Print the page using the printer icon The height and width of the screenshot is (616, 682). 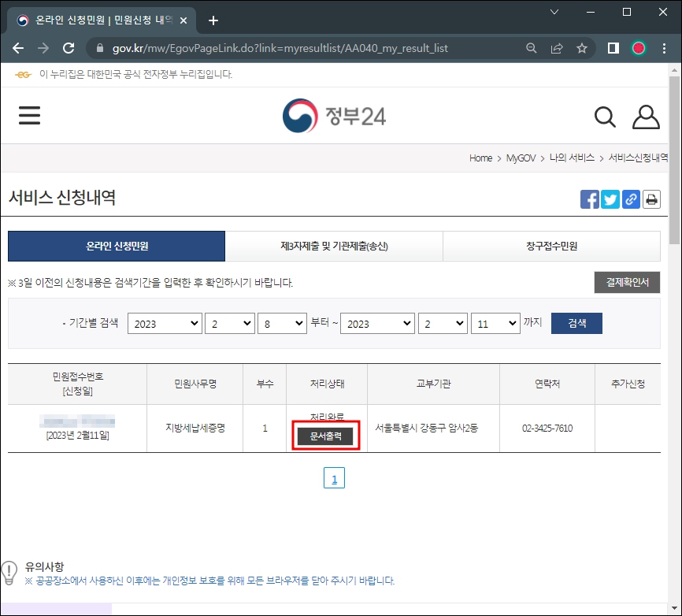[651, 199]
